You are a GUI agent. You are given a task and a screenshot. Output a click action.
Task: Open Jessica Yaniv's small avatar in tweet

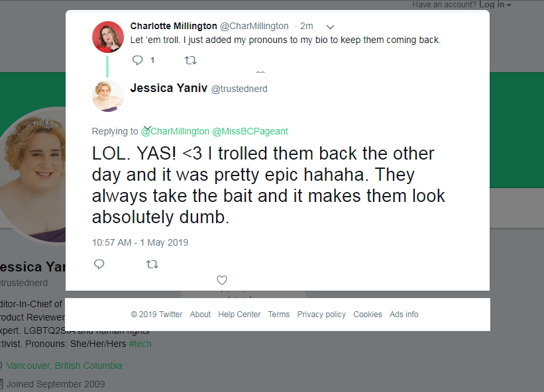point(108,96)
